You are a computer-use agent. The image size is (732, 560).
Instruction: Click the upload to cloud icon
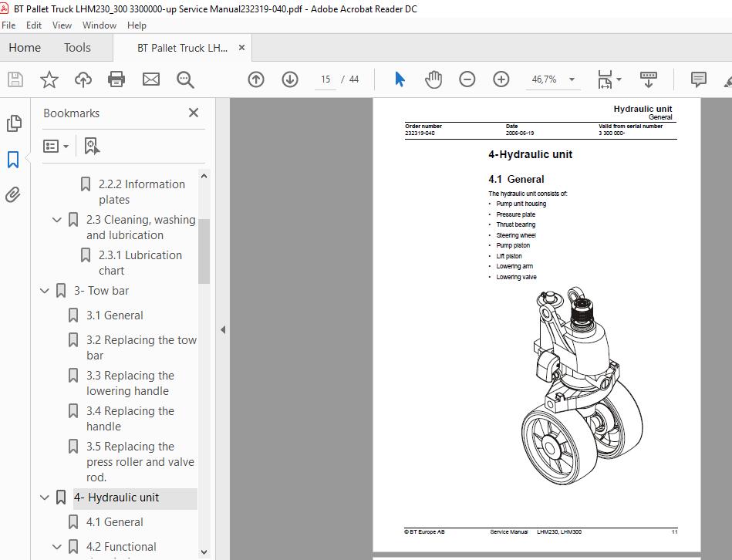coord(83,79)
